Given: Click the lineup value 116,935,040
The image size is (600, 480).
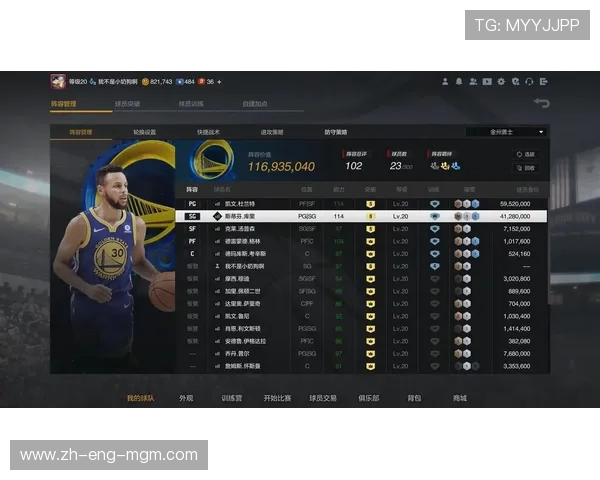Looking at the screenshot, I should tap(281, 167).
